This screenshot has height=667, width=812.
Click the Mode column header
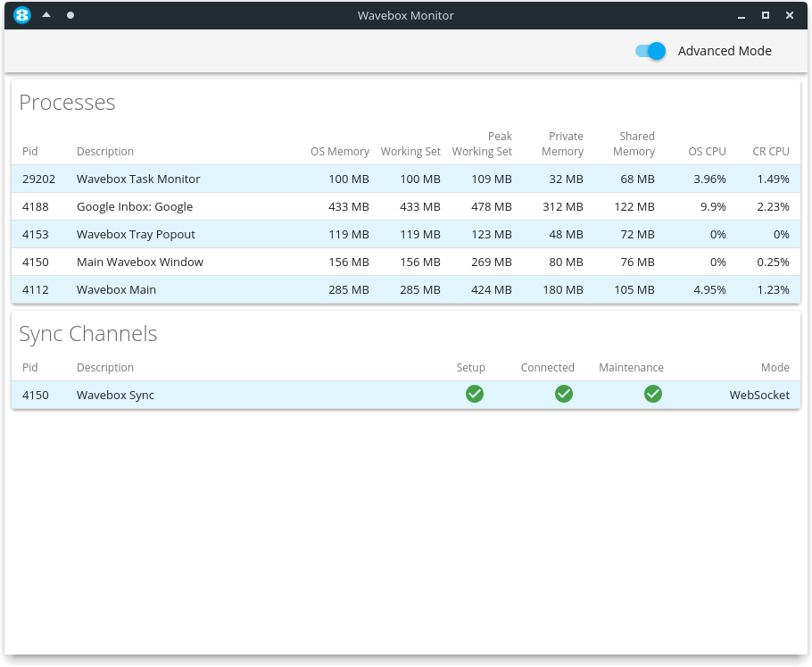click(775, 367)
